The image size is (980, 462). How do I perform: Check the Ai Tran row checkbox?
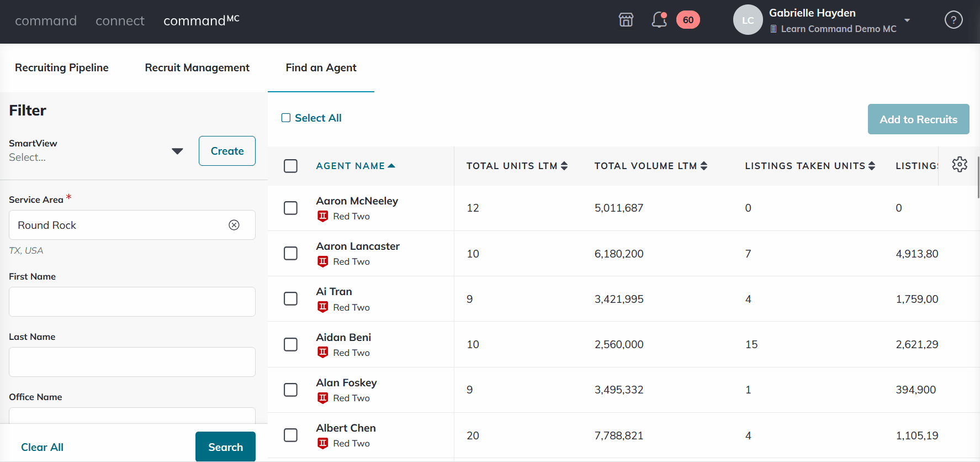click(290, 298)
